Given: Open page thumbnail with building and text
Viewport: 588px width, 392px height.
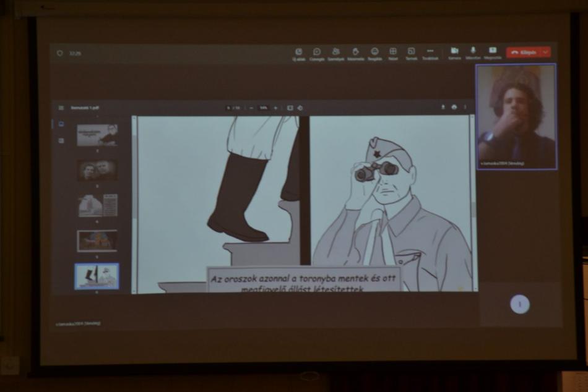Looking at the screenshot, I should [98, 205].
